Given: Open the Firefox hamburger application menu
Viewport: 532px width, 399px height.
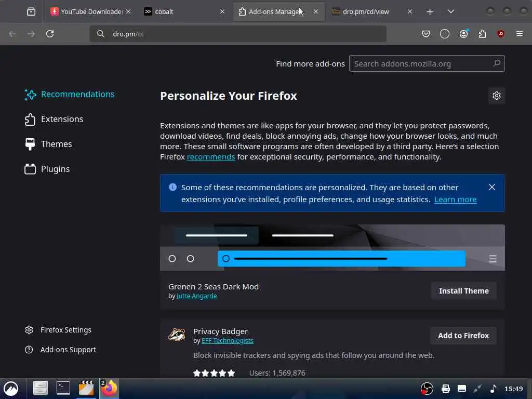Looking at the screenshot, I should [520, 34].
